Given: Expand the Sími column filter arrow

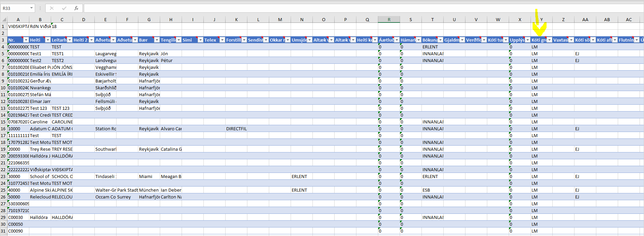Looking at the screenshot, I should point(200,40).
